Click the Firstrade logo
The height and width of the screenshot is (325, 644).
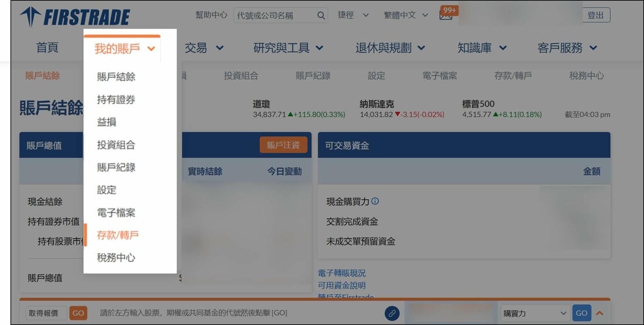pos(75,16)
